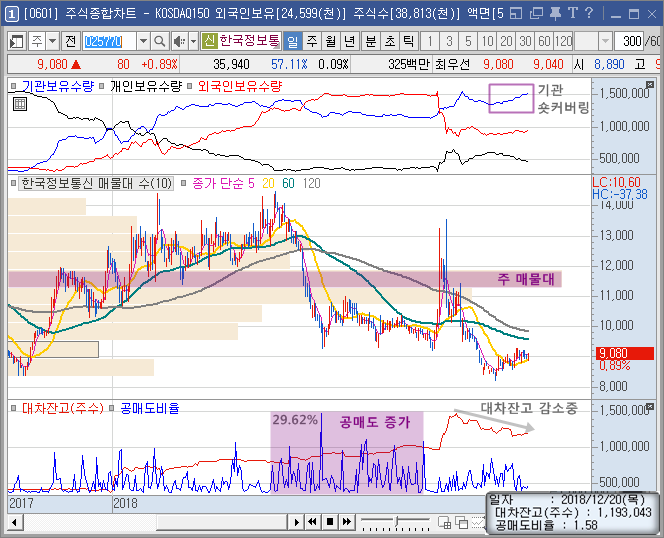The height and width of the screenshot is (538, 664).
Task: Expand the dropdown next to speaker icon
Action: click(x=194, y=42)
